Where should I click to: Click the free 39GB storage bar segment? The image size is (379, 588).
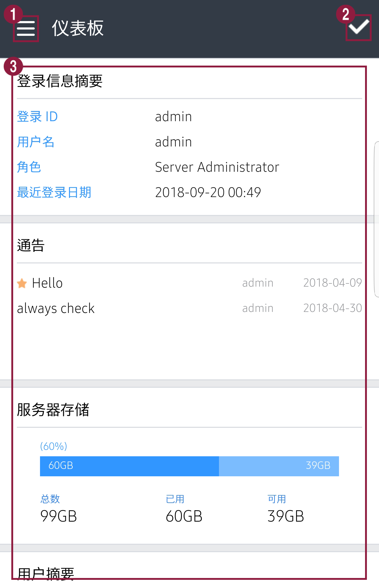[279, 466]
